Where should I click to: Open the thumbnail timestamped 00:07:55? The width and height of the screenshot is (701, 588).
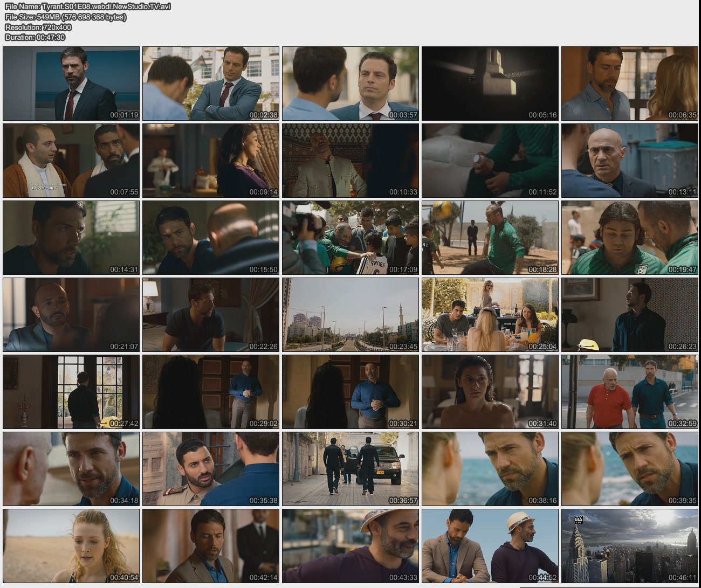pos(71,161)
